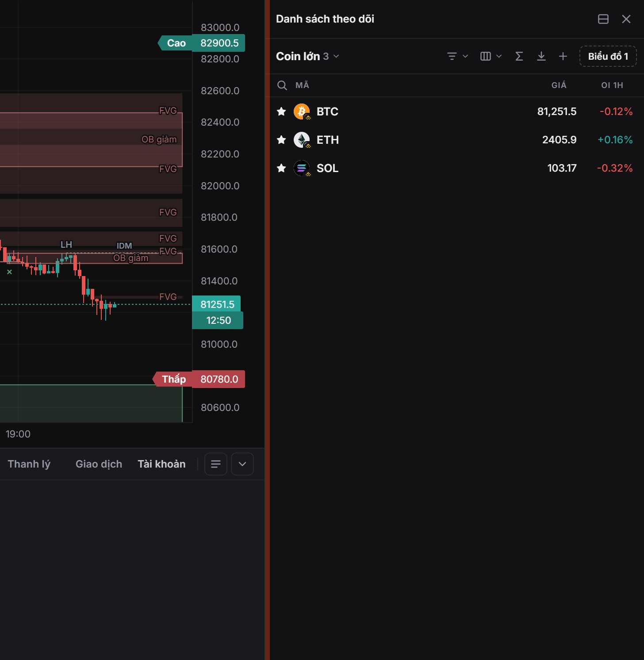Open the Coin lớn list dropdown
Screen dimensions: 644x660
coord(307,56)
